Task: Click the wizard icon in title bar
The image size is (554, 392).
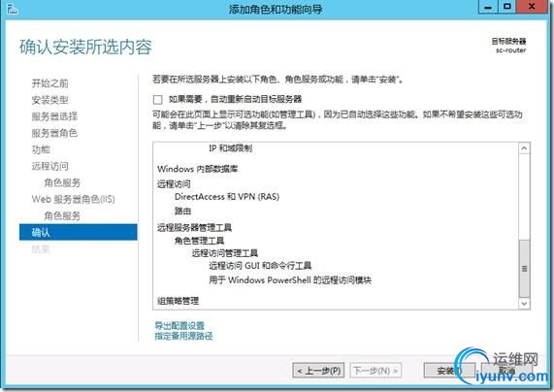Action: pos(13,9)
